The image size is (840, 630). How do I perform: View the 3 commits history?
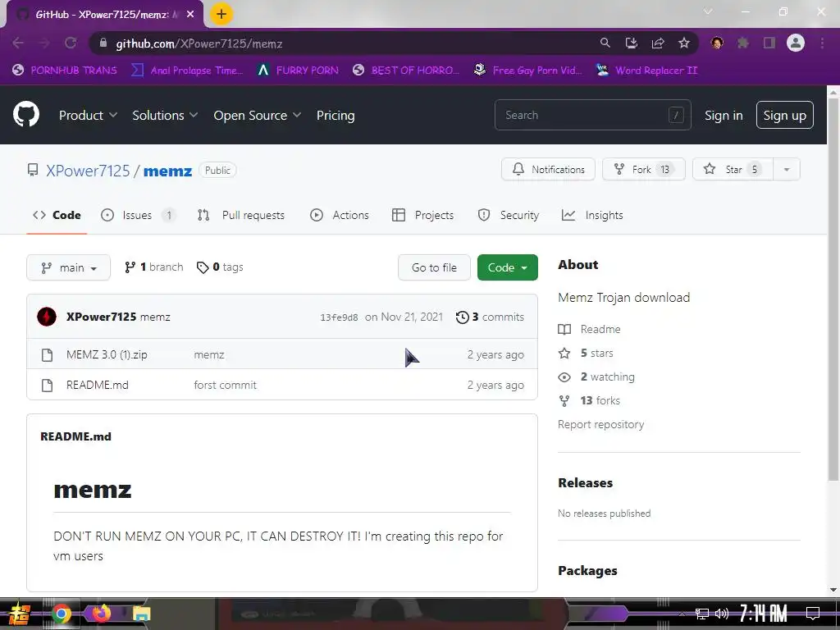(491, 317)
